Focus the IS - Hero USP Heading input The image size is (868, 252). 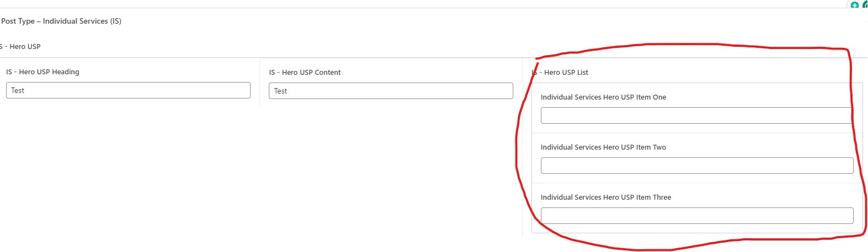[128, 90]
